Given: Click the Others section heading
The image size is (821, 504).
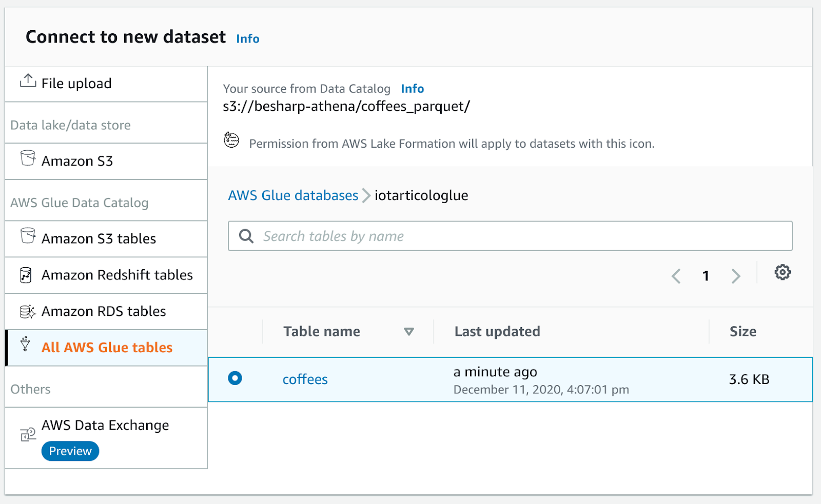Looking at the screenshot, I should click(x=30, y=389).
